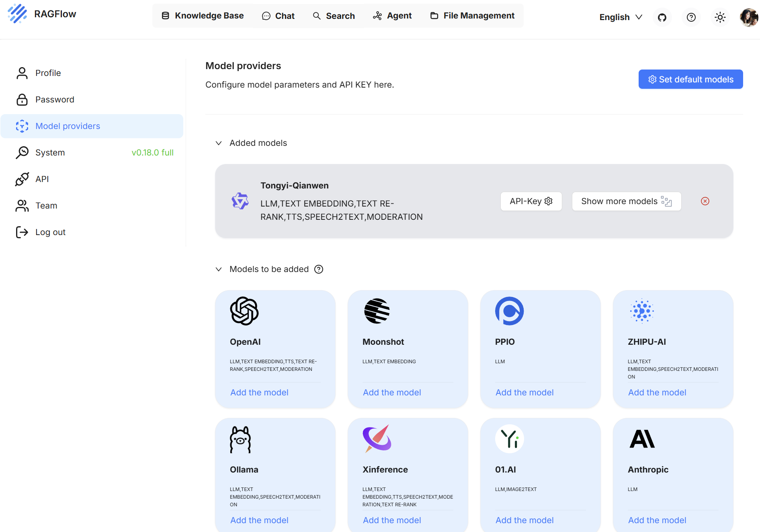The image size is (760, 532).
Task: Open the Tongyi-Qianwen API-Key settings
Action: 531,201
